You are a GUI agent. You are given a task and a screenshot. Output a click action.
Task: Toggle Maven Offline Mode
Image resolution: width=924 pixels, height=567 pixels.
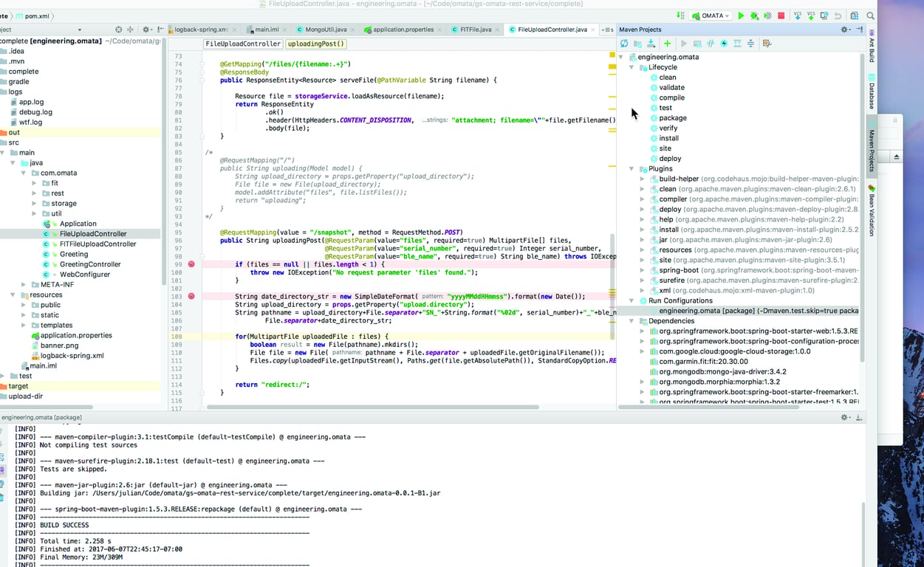[x=711, y=44]
